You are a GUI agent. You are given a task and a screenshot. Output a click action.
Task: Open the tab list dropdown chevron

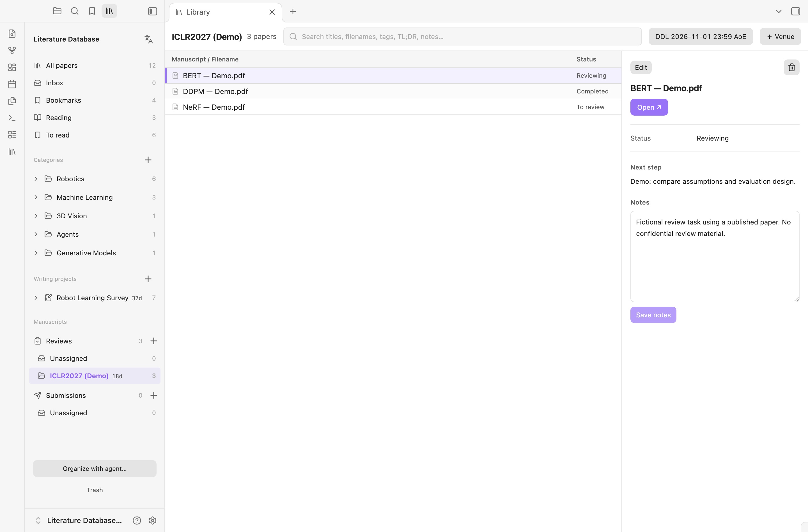(x=779, y=12)
